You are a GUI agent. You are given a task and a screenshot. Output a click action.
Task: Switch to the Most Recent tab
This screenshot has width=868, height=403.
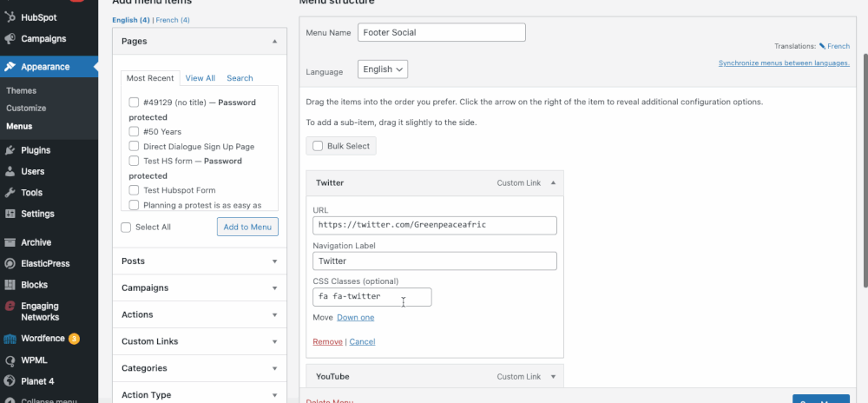tap(150, 78)
